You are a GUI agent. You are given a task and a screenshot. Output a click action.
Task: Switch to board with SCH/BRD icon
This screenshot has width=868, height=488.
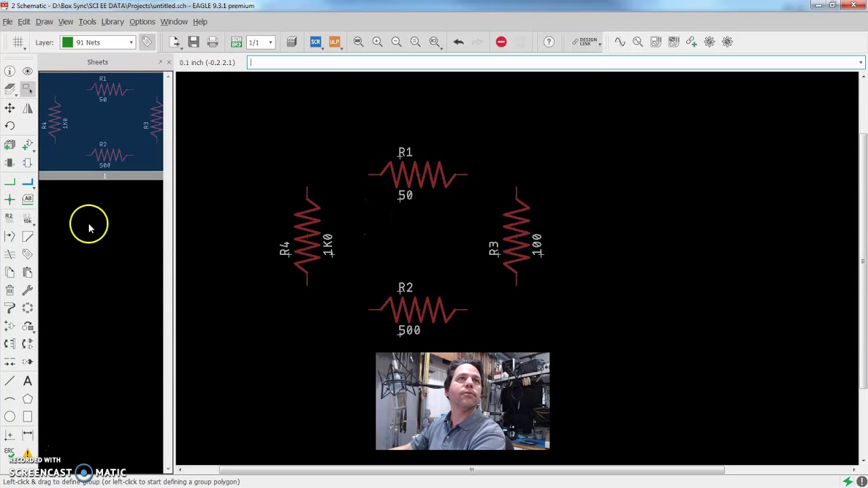(x=236, y=42)
